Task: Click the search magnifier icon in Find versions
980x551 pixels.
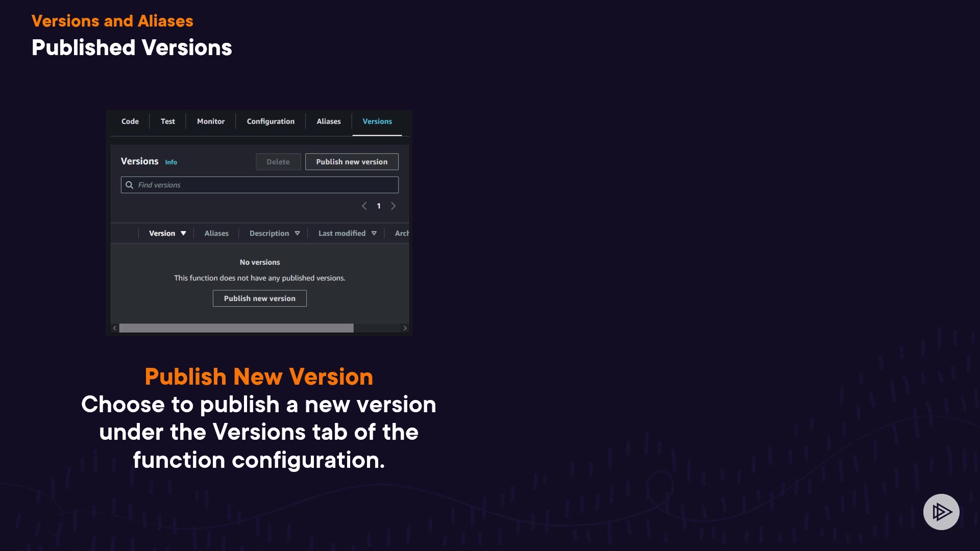Action: (x=130, y=185)
